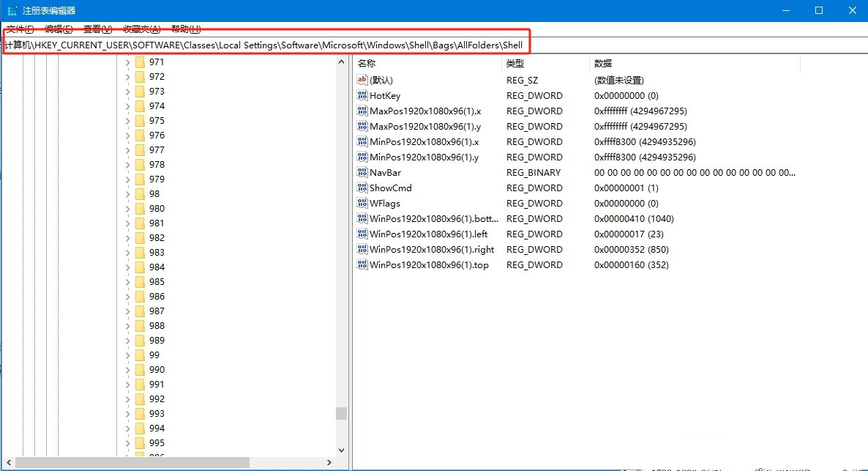Click the Registry Editor icon in title bar
The image size is (868, 471).
[11, 10]
